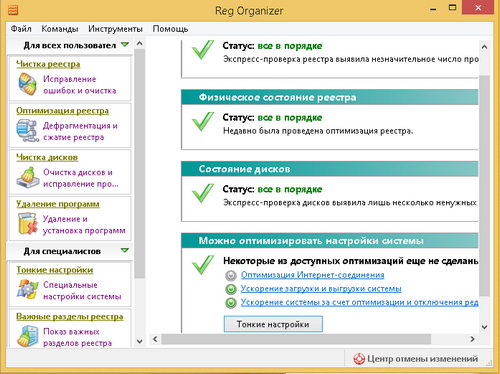Maximize the Reg Organizer window

pyautogui.click(x=452, y=7)
